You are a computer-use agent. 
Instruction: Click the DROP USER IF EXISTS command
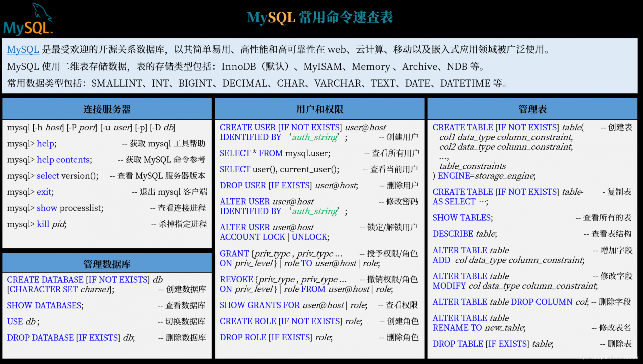click(289, 185)
